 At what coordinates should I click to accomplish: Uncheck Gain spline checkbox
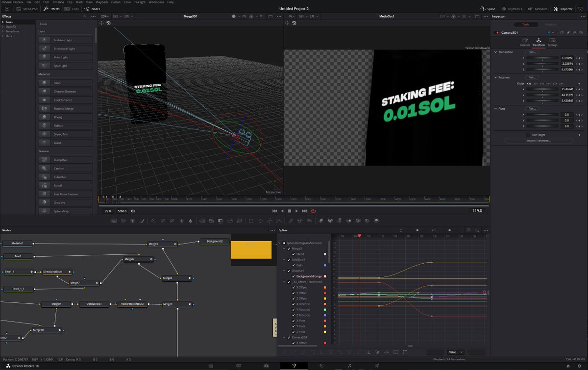coord(293,265)
